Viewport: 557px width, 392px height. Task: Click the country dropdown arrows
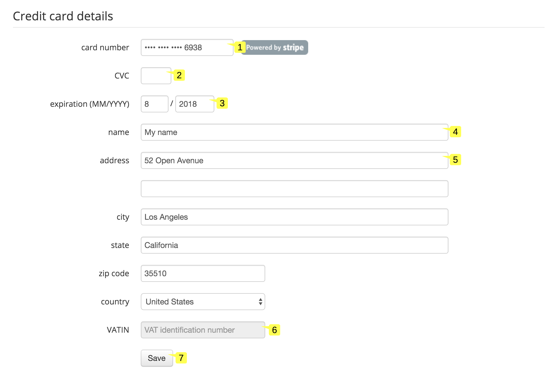260,302
